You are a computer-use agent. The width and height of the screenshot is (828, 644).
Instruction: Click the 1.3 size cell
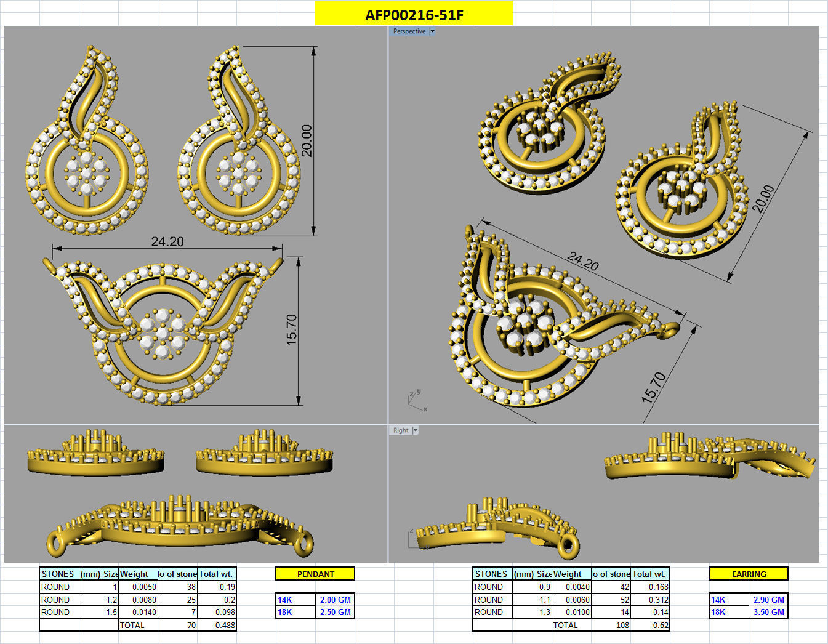coord(532,612)
